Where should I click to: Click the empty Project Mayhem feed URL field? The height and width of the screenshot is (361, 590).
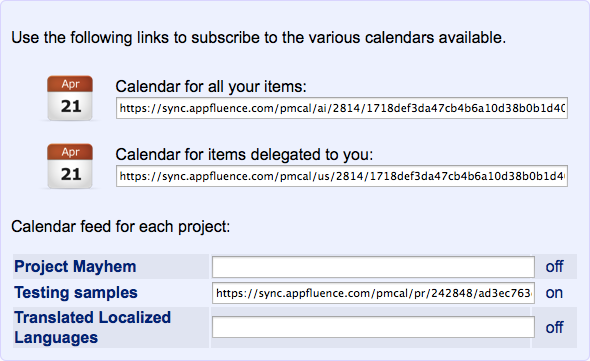pyautogui.click(x=373, y=267)
